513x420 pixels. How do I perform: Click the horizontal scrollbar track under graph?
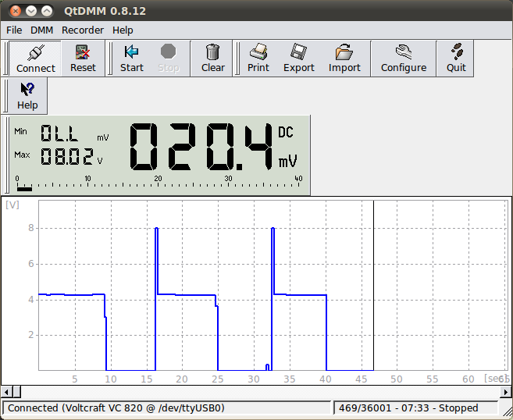click(256, 392)
